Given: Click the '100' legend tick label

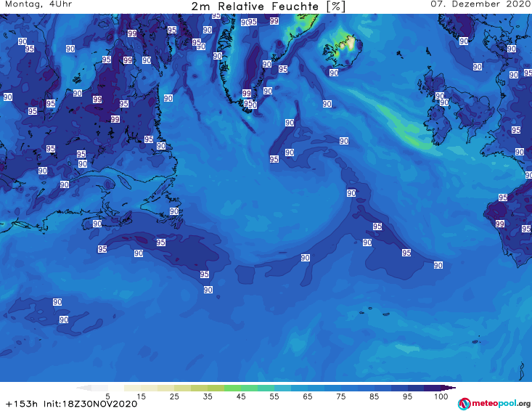Looking at the screenshot, I should 441,396.
